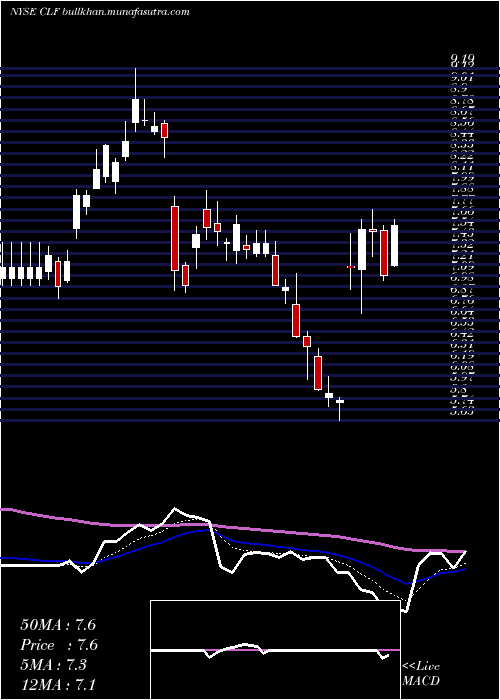Click the <<Live MACD label
Image resolution: width=500 pixels, height=700 pixels.
pyautogui.click(x=421, y=674)
